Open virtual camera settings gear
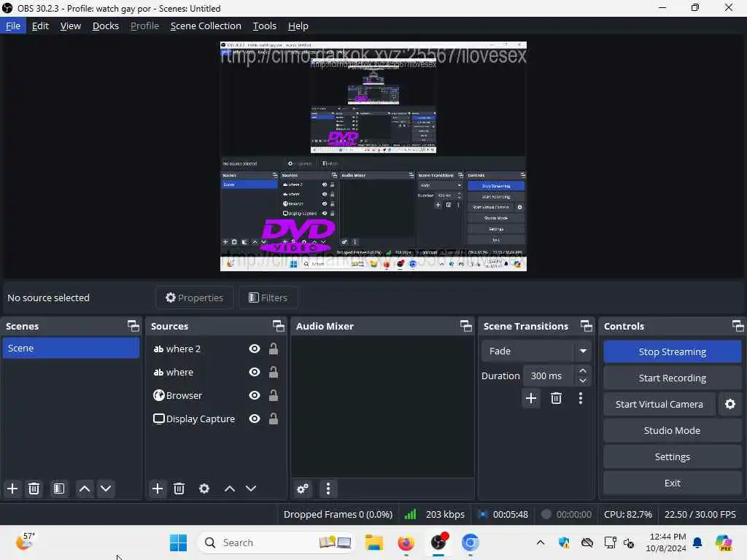 pos(729,404)
